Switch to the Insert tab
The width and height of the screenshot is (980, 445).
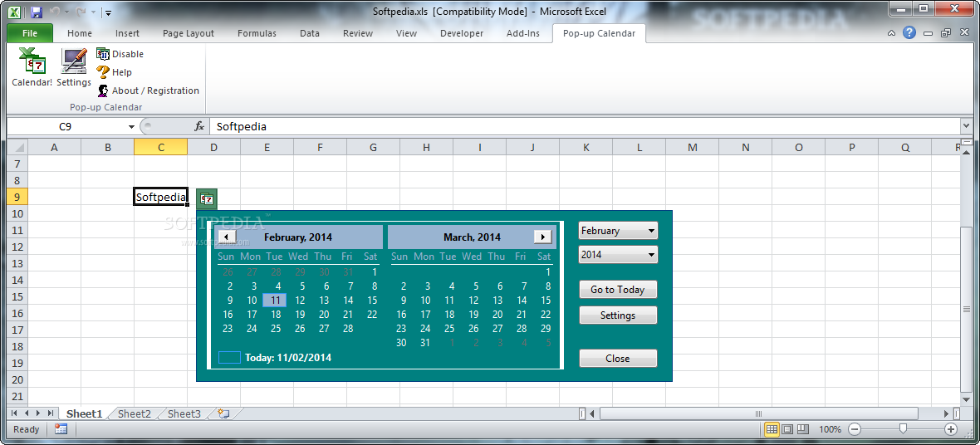[128, 33]
